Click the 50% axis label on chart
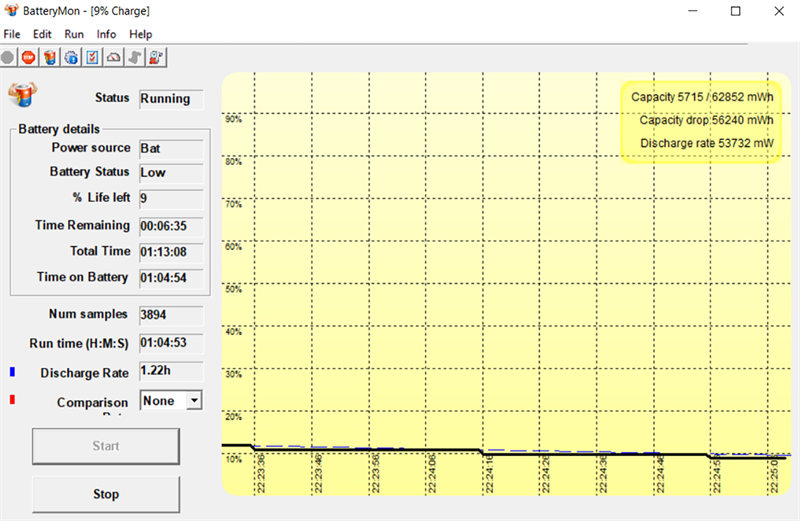 pyautogui.click(x=233, y=289)
